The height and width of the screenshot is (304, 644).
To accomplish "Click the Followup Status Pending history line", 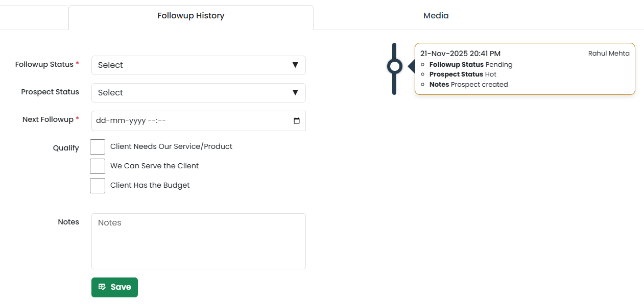I will pos(470,65).
